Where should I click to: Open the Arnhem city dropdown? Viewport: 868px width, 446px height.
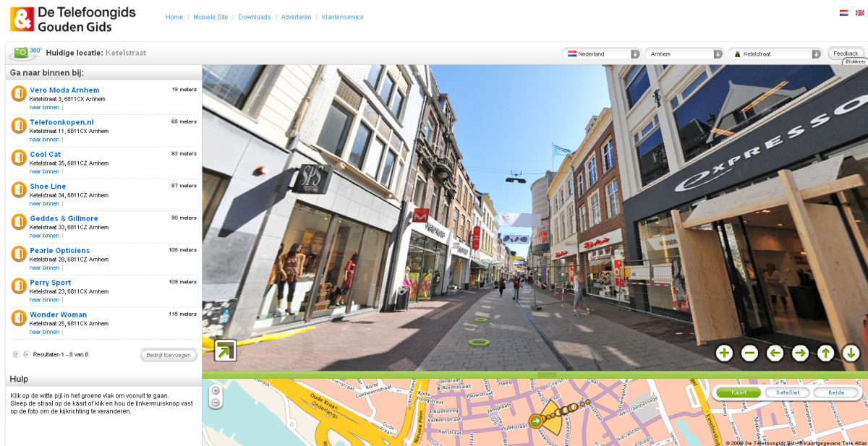click(684, 53)
